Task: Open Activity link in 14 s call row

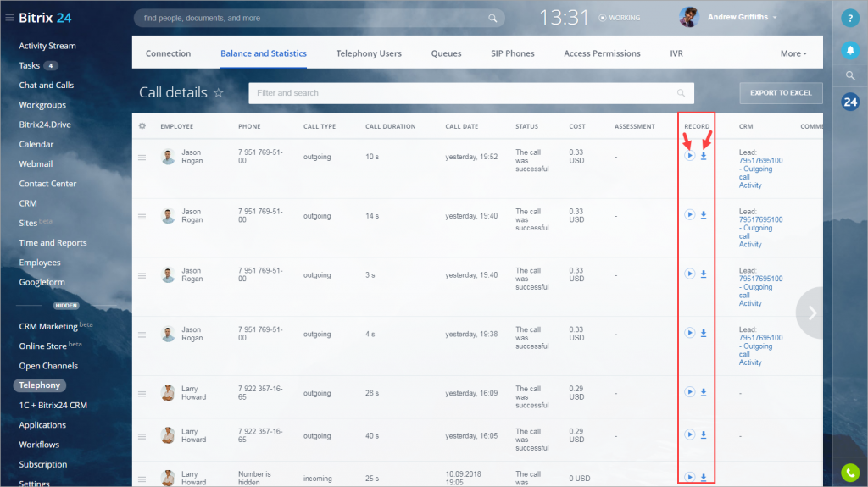Action: [x=750, y=244]
